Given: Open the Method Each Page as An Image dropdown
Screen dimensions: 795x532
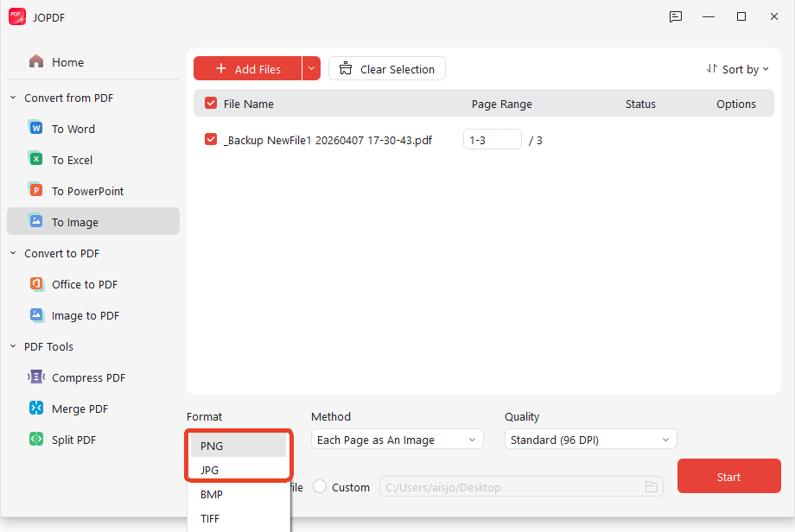Looking at the screenshot, I should tap(397, 440).
